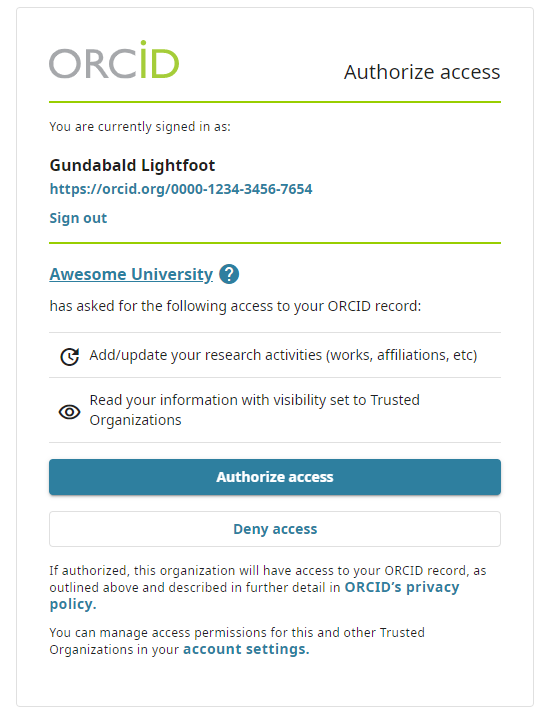Click the ORCID logo

tap(114, 60)
